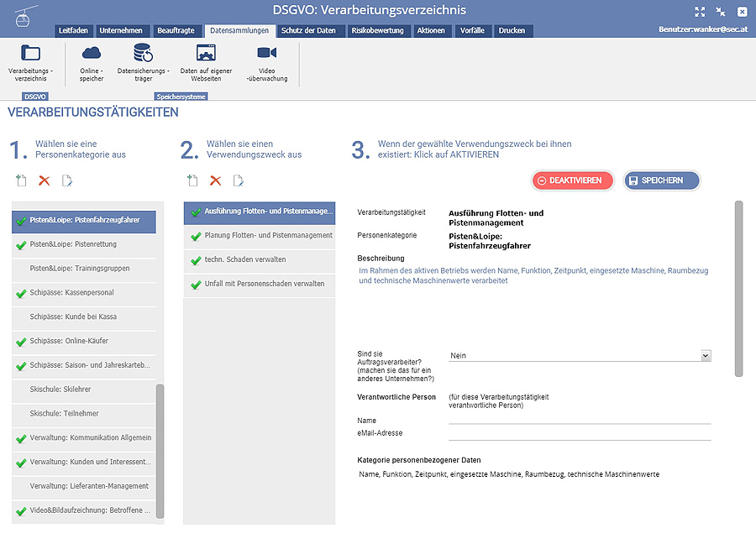Open the Datensicherungsträger database icon

coord(143,54)
